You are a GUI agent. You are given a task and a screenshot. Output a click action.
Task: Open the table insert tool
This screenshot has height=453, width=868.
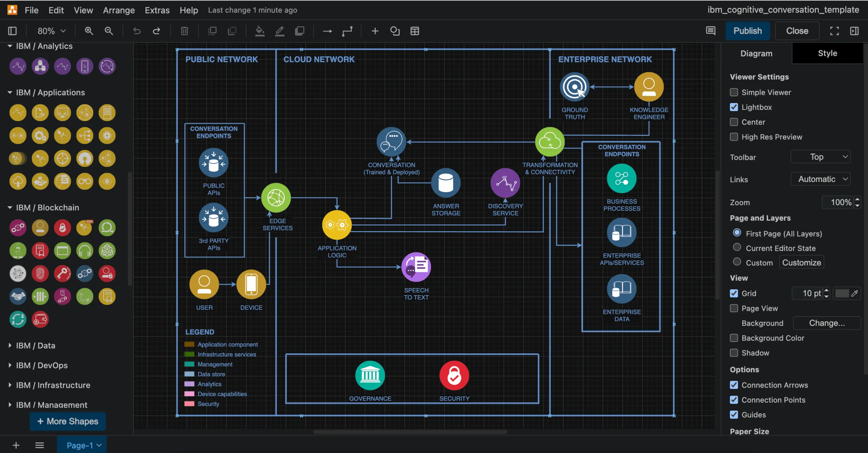click(415, 31)
